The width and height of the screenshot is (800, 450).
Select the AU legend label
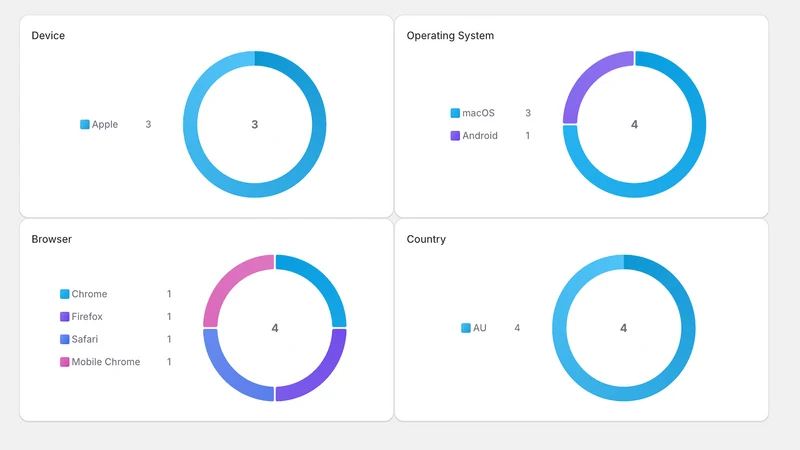pyautogui.click(x=480, y=328)
